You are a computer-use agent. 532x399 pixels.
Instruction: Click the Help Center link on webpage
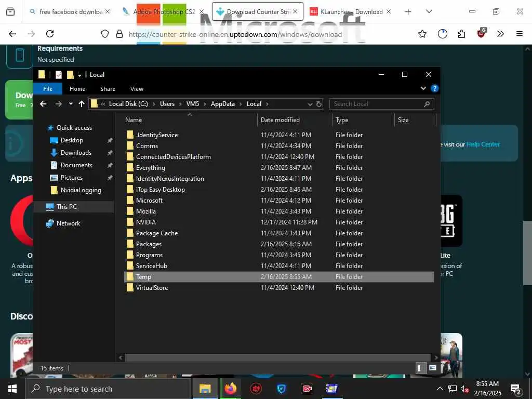[483, 144]
